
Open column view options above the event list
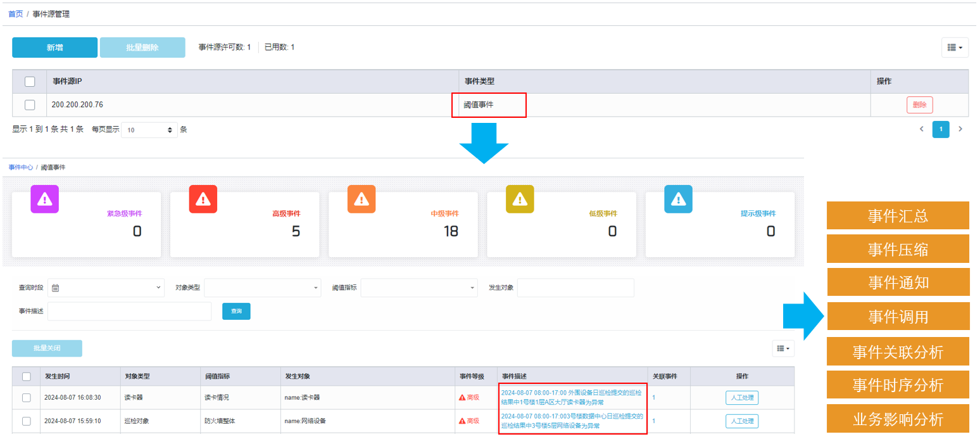783,348
